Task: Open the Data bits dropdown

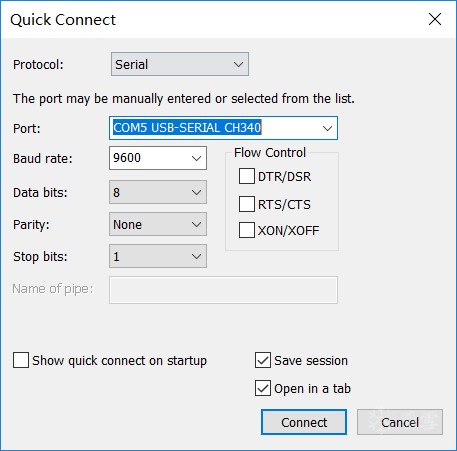Action: pyautogui.click(x=158, y=192)
